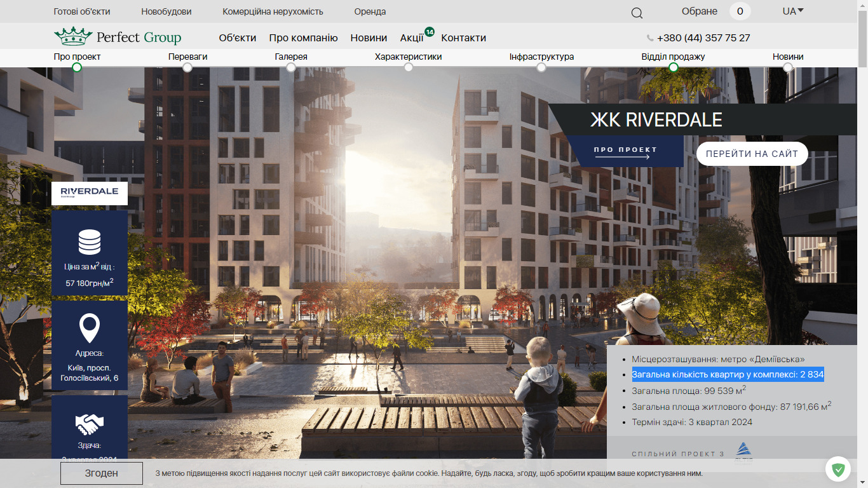
Task: Click the ПЕРЕЙТИ НА САЙТ button
Action: point(752,154)
